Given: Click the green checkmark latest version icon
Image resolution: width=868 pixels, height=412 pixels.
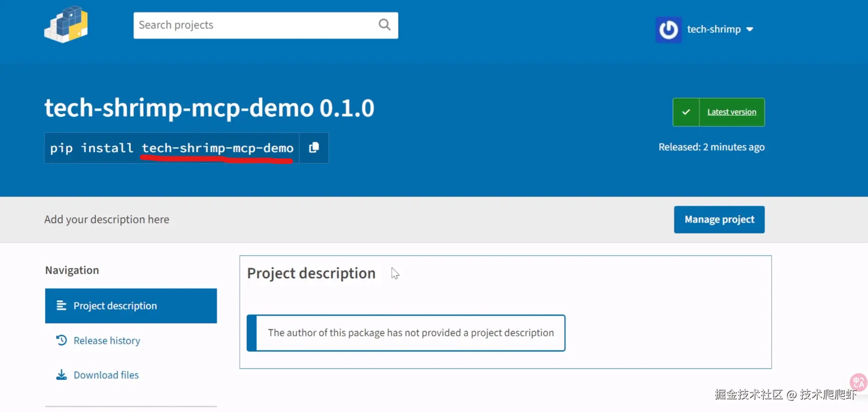Looking at the screenshot, I should tap(686, 112).
